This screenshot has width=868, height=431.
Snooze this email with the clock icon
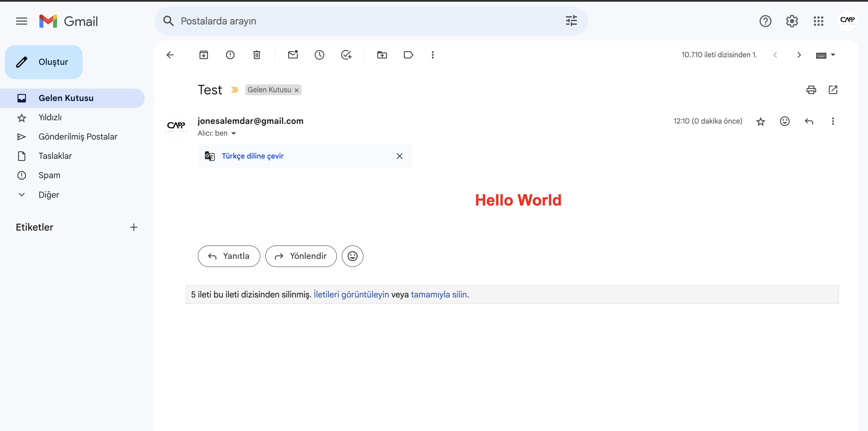pos(319,55)
